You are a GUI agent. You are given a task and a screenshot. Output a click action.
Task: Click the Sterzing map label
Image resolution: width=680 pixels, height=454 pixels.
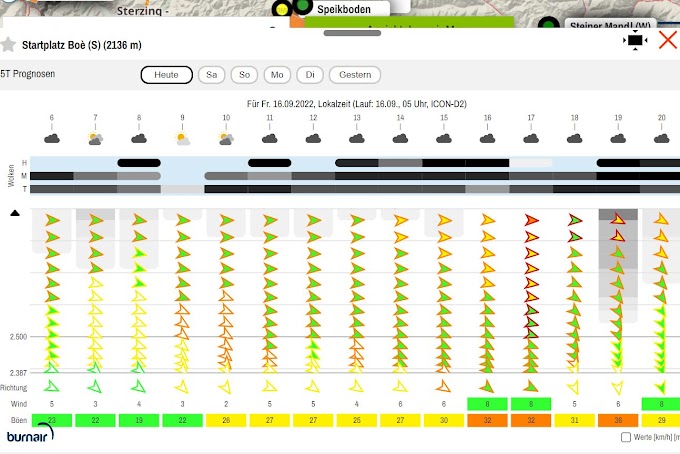click(142, 11)
